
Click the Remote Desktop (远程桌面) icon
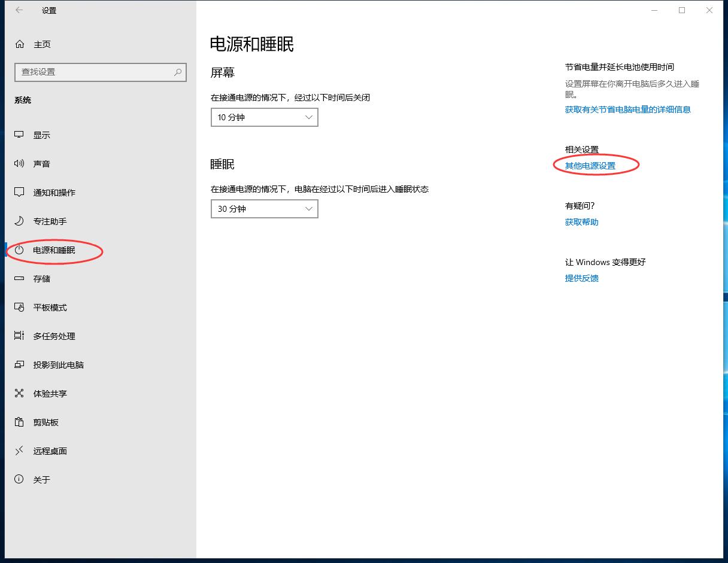click(x=19, y=451)
